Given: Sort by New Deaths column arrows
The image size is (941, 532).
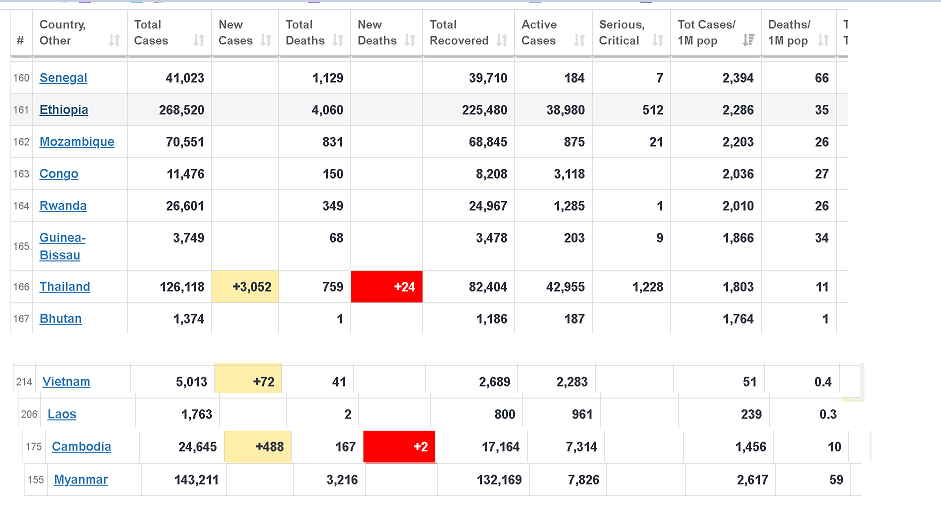Looking at the screenshot, I should (410, 40).
